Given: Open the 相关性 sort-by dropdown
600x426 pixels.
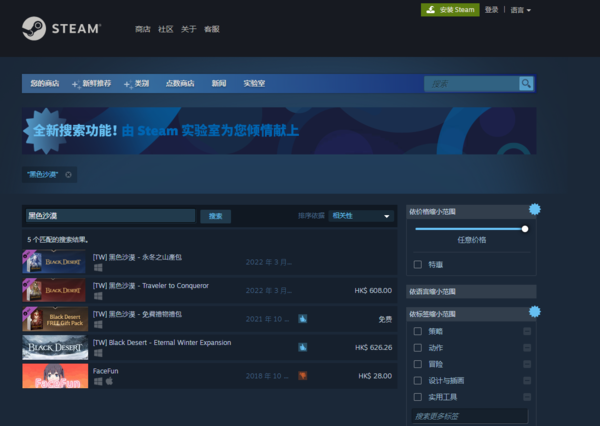Looking at the screenshot, I should click(361, 215).
